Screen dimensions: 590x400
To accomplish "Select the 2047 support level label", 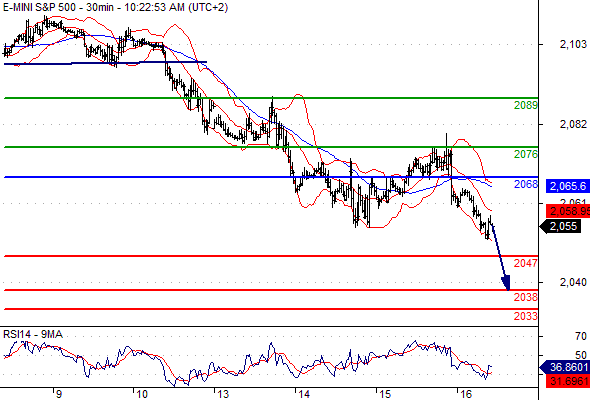I will (526, 263).
